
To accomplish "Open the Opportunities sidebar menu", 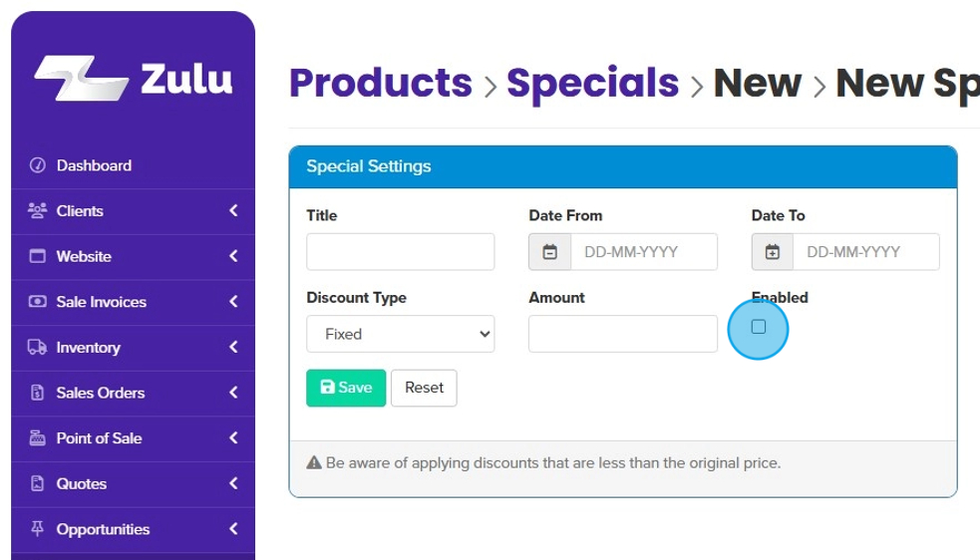I will coord(103,529).
